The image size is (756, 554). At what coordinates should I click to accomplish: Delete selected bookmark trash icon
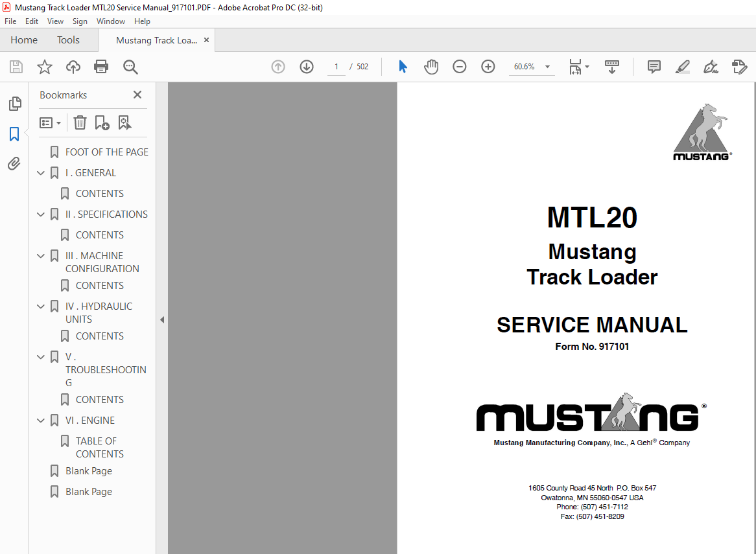click(x=80, y=123)
